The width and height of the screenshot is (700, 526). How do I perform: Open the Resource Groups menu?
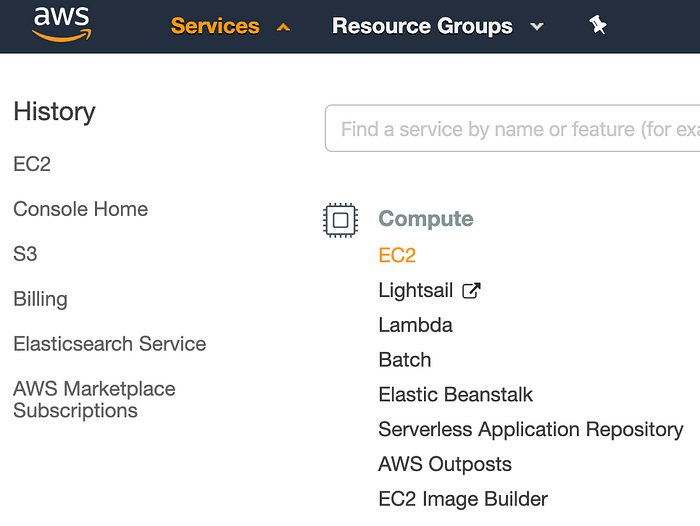(422, 26)
